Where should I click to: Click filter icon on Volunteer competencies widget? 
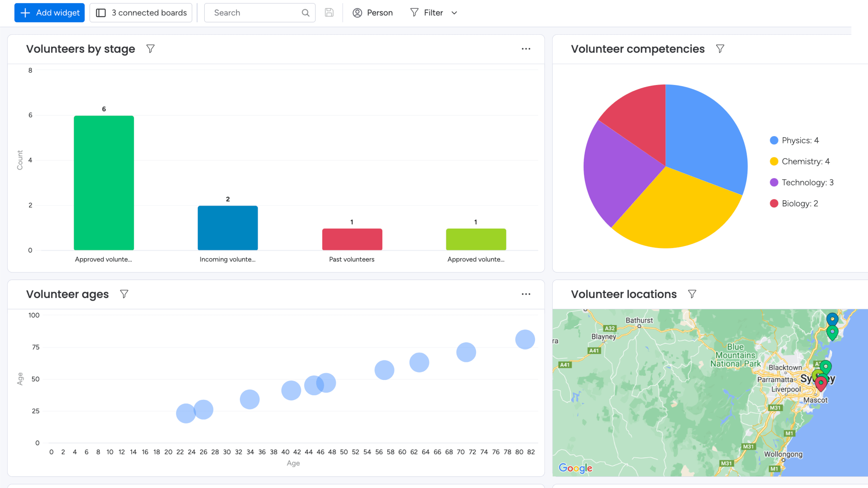pos(720,49)
